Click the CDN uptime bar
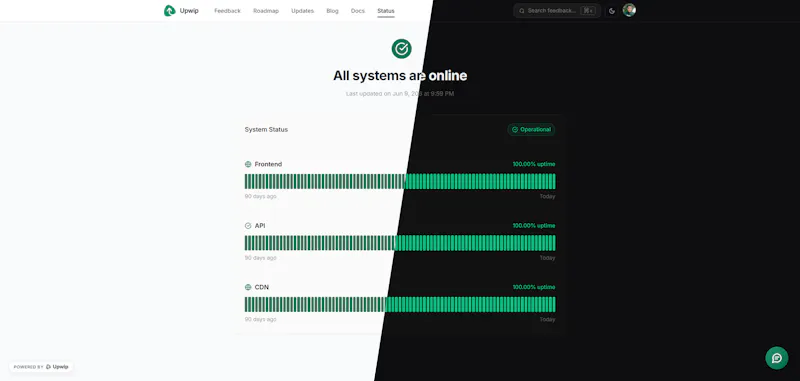This screenshot has width=800, height=381. (x=400, y=304)
